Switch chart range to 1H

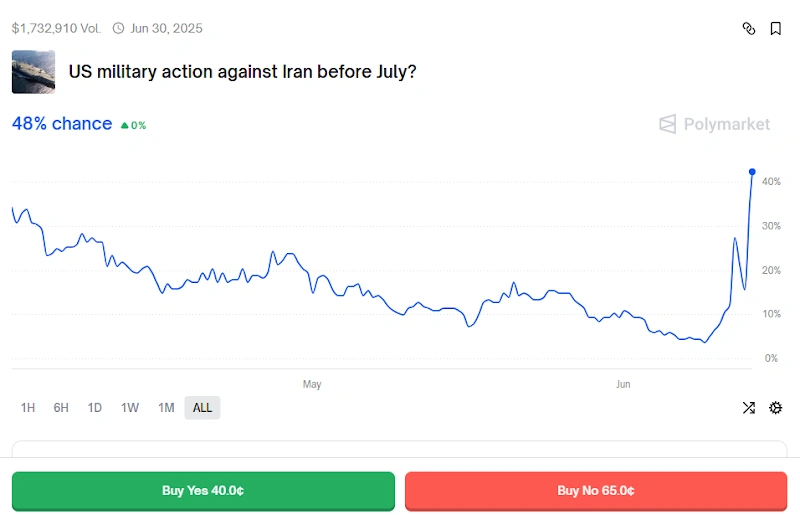pos(28,408)
